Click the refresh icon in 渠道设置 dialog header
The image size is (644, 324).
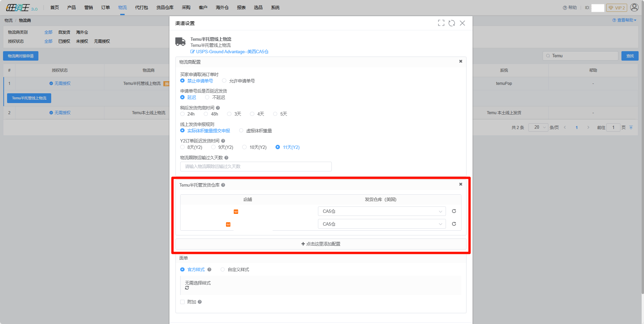pos(452,23)
